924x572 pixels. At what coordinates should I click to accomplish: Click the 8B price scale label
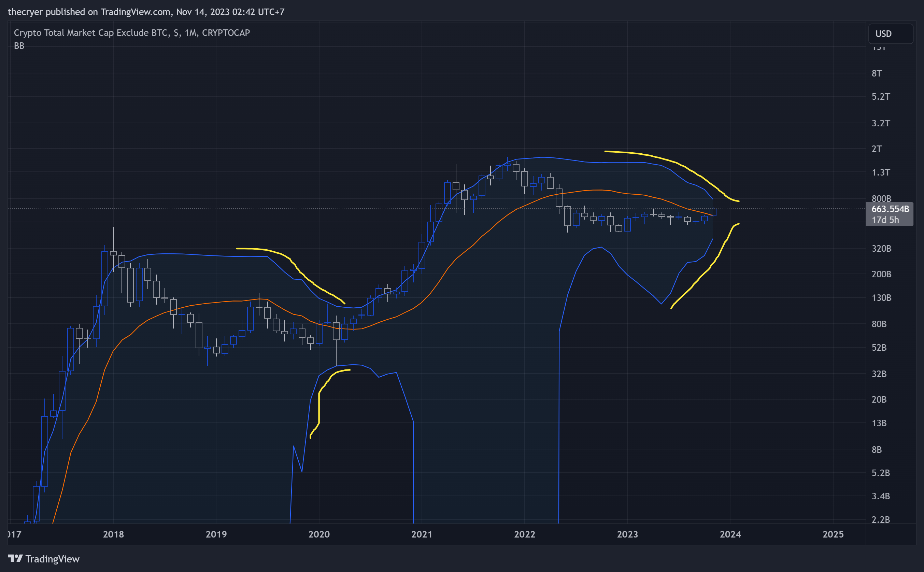tap(876, 449)
